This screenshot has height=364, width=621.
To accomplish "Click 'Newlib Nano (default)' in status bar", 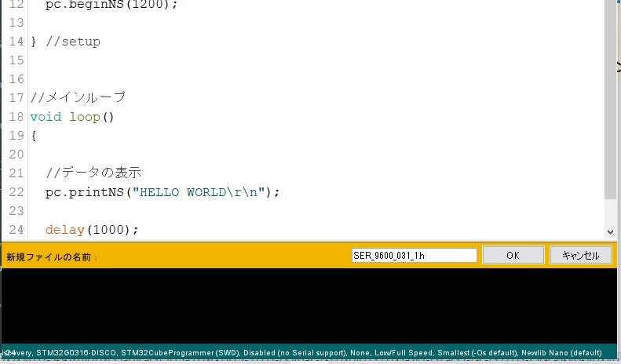I will (x=561, y=353).
